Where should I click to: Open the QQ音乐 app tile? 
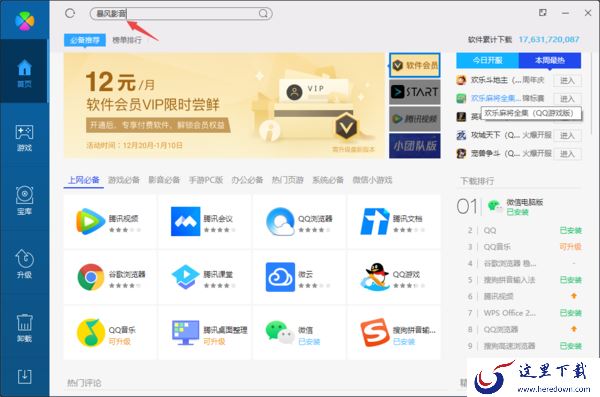tap(110, 332)
